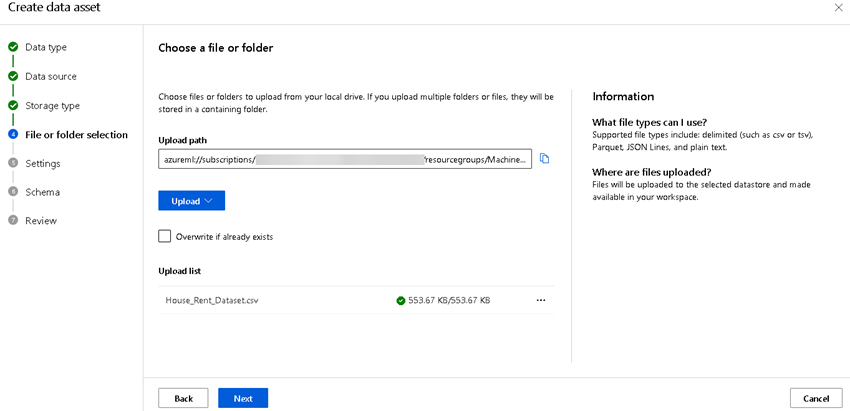
Task: Open the House_Rent_Dataset.csv ellipsis options menu
Action: pos(540,300)
